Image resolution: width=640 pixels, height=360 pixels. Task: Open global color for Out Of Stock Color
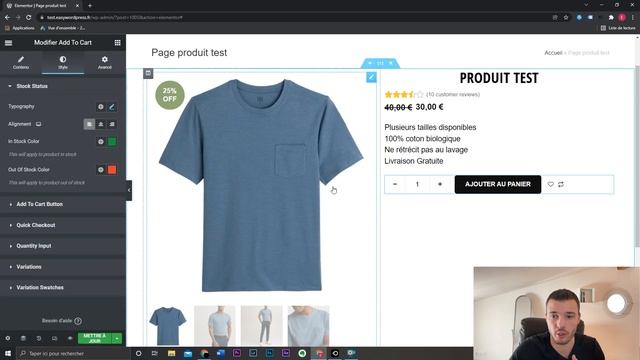101,170
